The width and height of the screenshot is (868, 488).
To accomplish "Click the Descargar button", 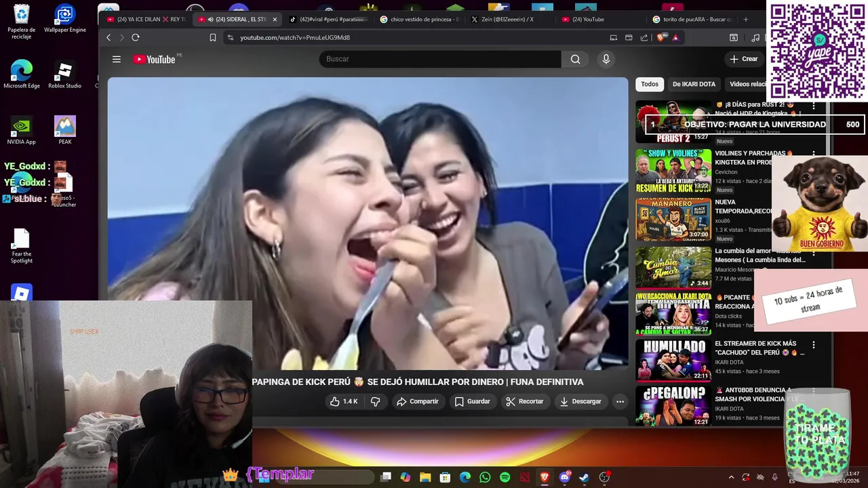I will click(x=580, y=401).
